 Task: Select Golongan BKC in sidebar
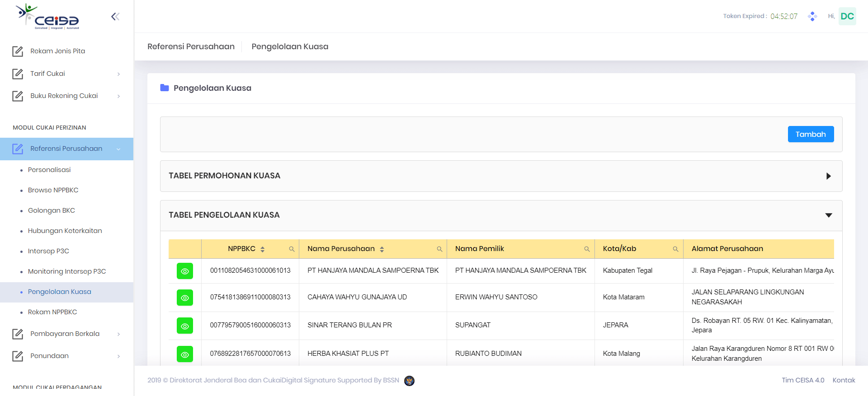coord(52,210)
